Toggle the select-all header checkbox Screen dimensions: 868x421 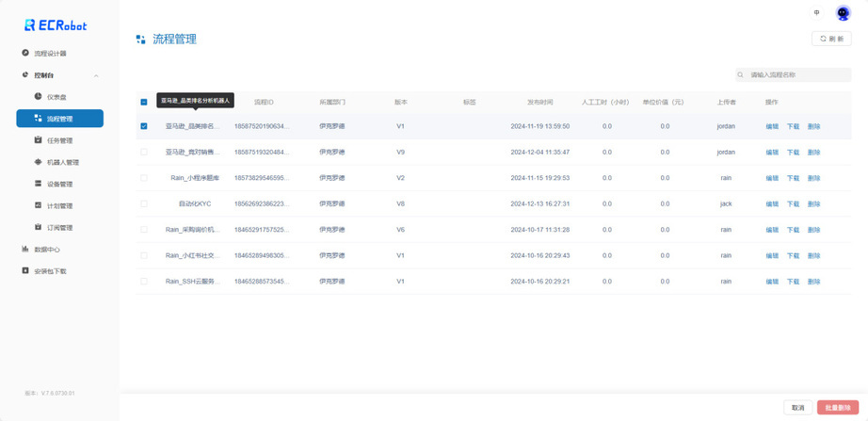pyautogui.click(x=144, y=102)
